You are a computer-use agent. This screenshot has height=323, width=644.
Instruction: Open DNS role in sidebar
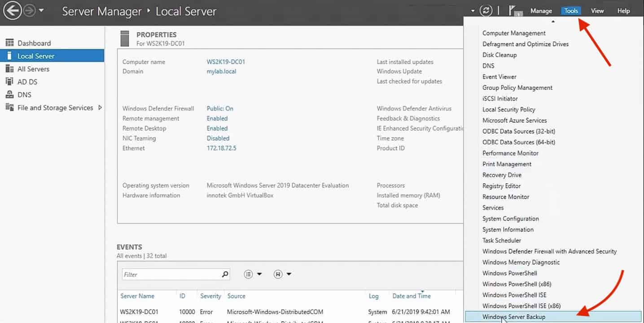tap(25, 95)
